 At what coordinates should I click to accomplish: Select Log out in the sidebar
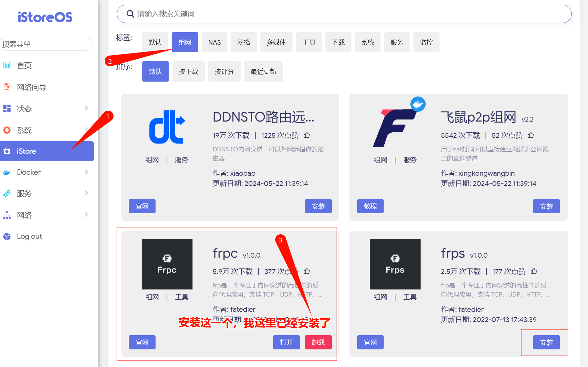pos(29,236)
